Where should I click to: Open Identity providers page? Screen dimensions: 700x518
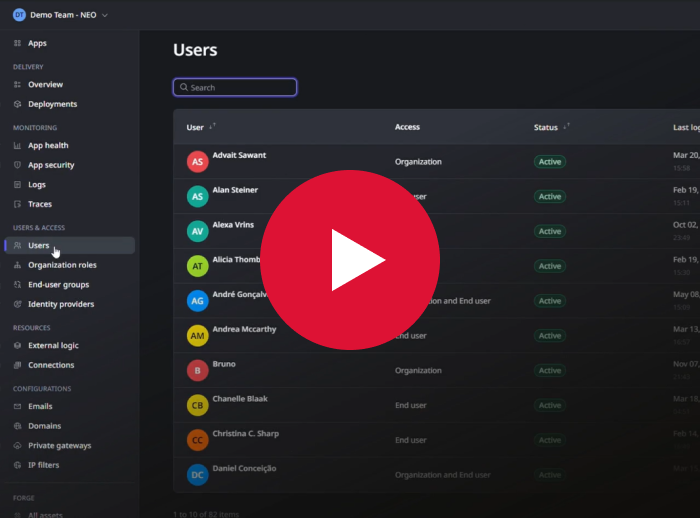(61, 304)
